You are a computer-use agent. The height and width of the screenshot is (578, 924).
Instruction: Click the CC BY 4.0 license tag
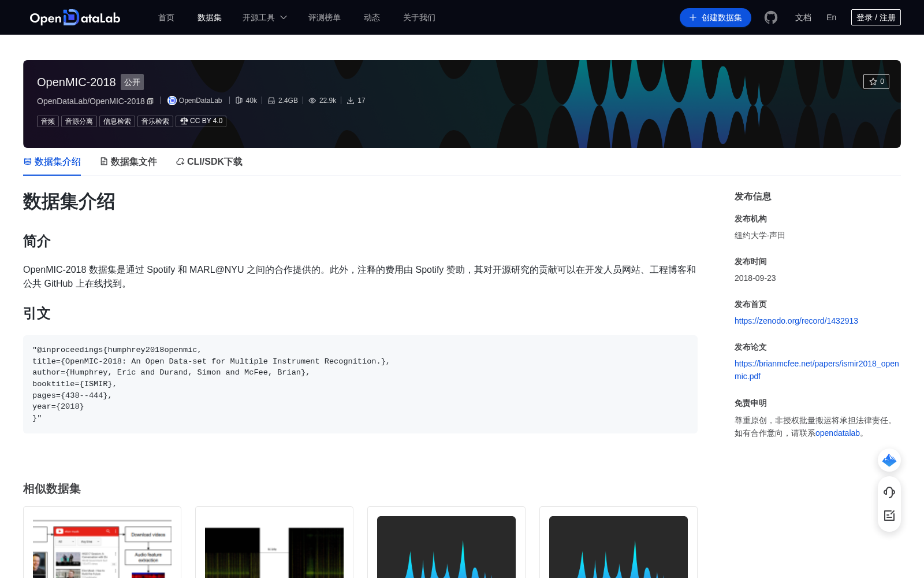click(201, 121)
